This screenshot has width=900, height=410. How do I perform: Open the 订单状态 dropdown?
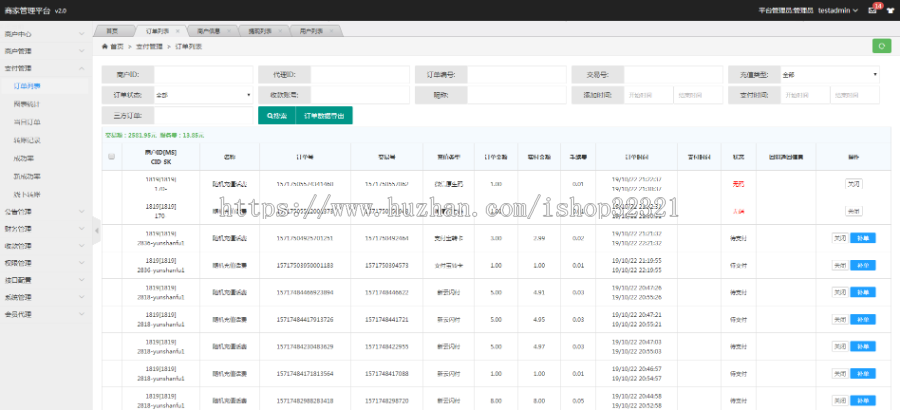click(203, 95)
